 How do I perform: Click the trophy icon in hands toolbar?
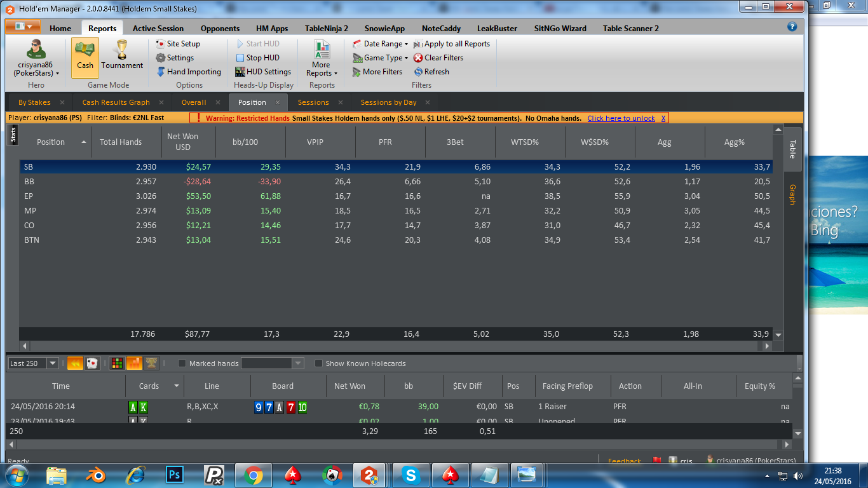click(151, 363)
